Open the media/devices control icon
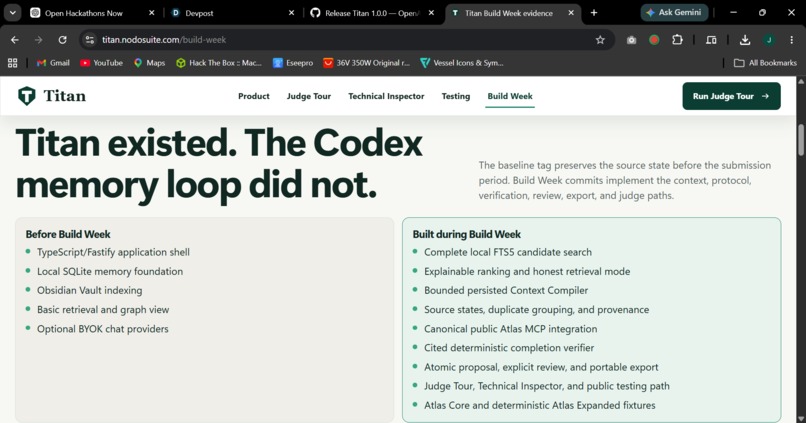806x423 pixels. tap(711, 40)
